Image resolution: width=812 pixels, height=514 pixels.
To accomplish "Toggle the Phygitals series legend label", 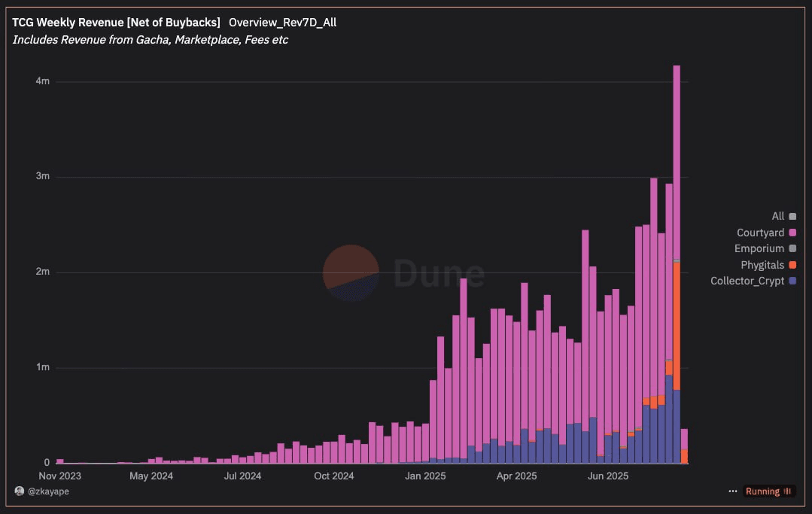I will tap(762, 265).
